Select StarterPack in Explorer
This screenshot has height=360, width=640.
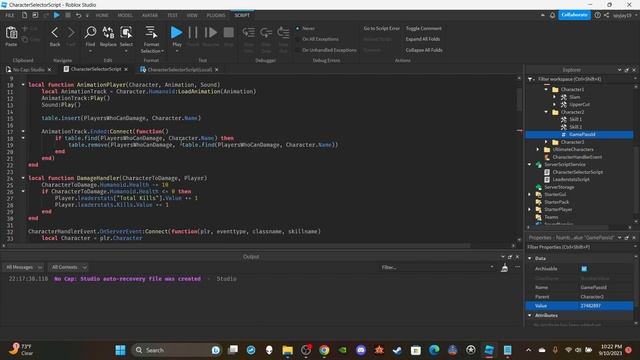(x=556, y=202)
